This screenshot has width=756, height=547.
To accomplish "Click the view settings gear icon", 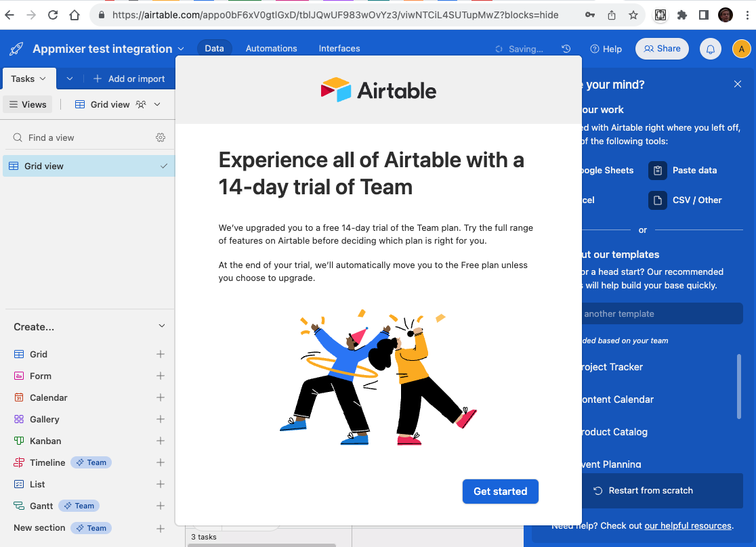I will (161, 137).
